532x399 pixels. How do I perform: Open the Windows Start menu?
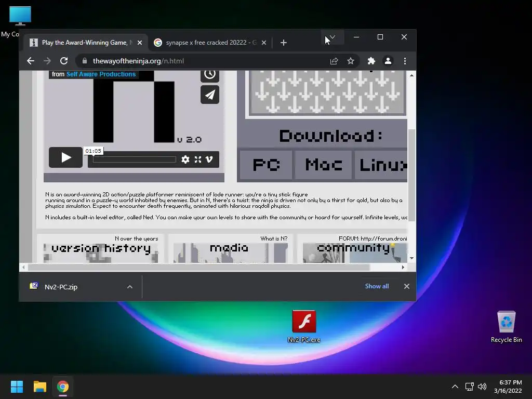coord(17,387)
